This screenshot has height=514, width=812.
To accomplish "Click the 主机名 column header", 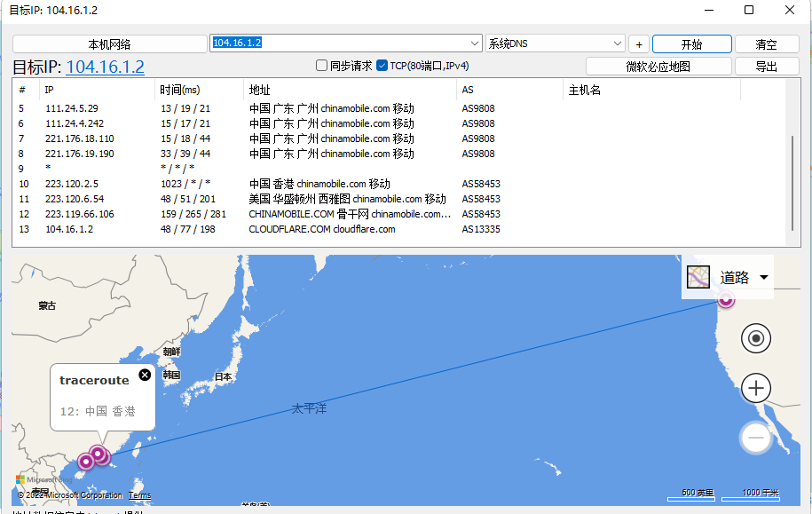I will coord(652,90).
